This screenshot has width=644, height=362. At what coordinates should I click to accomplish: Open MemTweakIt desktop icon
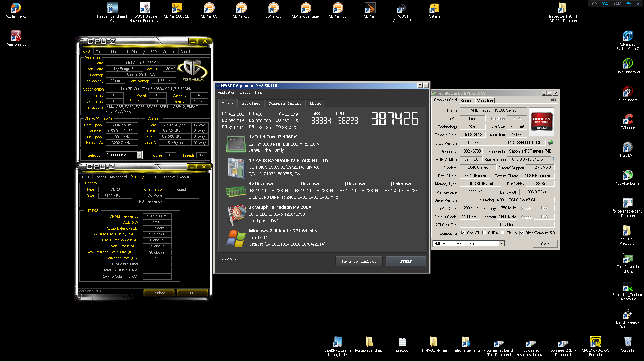click(16, 38)
